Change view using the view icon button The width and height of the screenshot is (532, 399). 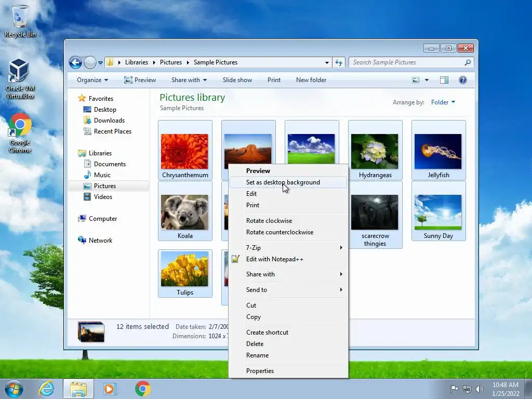point(416,80)
